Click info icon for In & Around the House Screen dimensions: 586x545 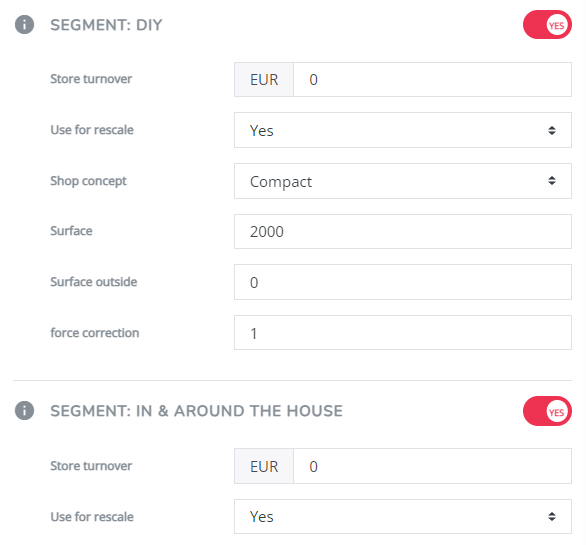[x=24, y=410]
